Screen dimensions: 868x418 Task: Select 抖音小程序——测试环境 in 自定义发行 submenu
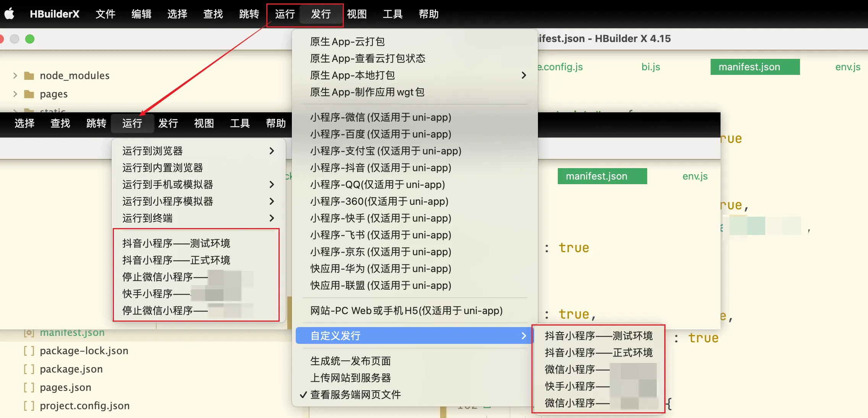(599, 336)
